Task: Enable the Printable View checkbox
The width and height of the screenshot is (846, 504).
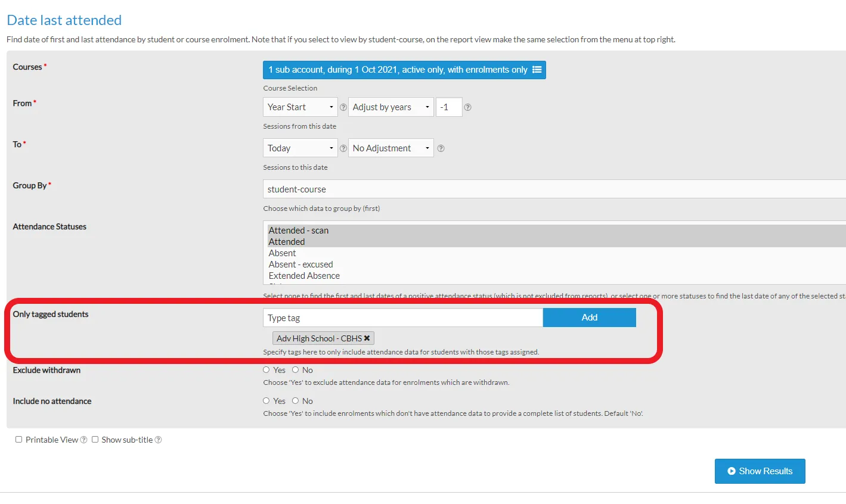Action: (x=19, y=440)
